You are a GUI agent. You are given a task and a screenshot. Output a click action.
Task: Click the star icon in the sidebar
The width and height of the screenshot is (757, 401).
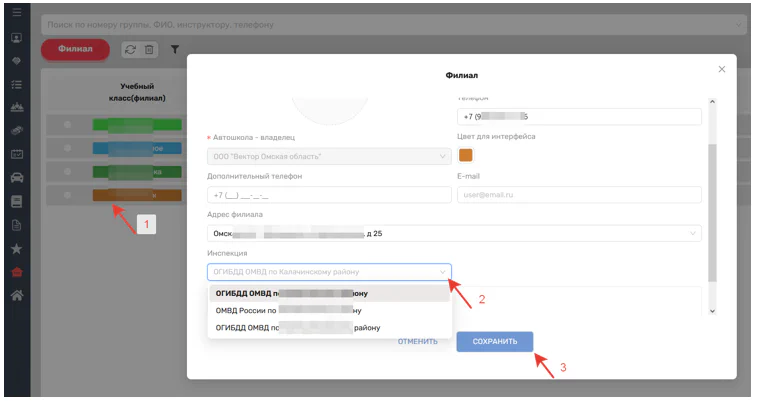(x=16, y=247)
